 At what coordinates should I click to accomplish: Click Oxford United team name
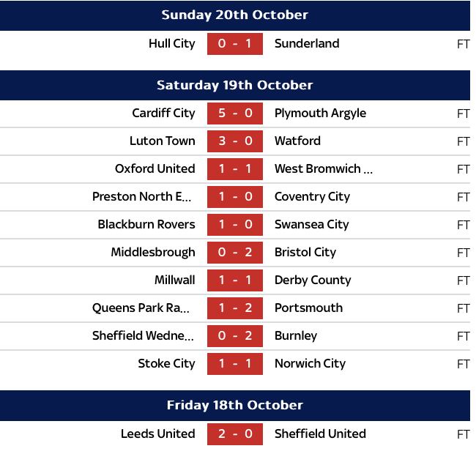coord(155,169)
